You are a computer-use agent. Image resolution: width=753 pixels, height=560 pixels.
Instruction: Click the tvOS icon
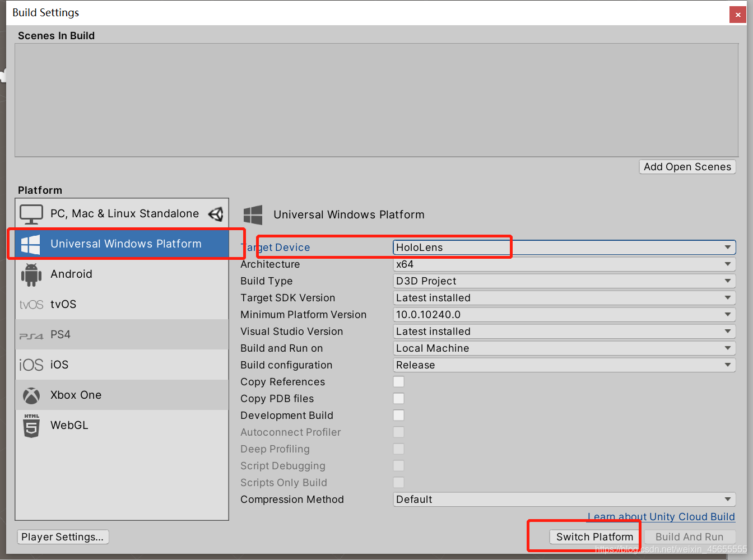[31, 305]
